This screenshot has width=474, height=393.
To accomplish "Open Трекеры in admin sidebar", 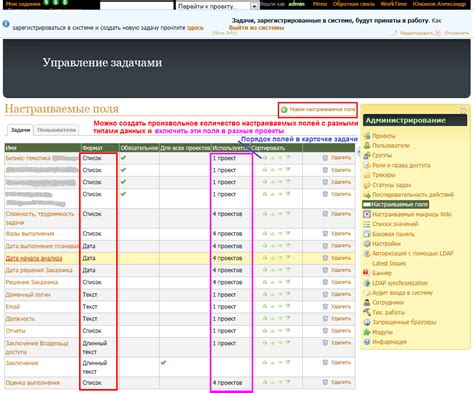I will click(x=383, y=175).
